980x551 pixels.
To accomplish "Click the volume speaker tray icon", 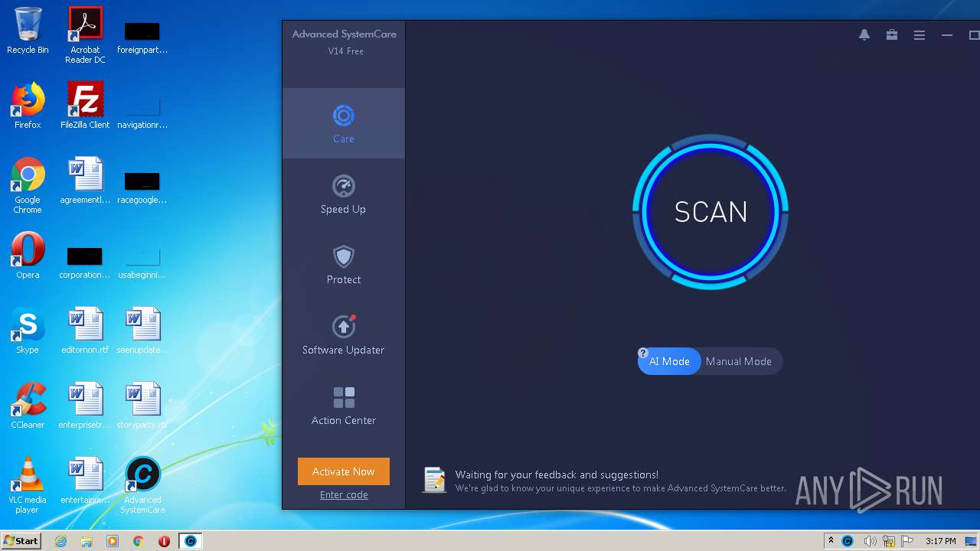I will click(x=870, y=541).
